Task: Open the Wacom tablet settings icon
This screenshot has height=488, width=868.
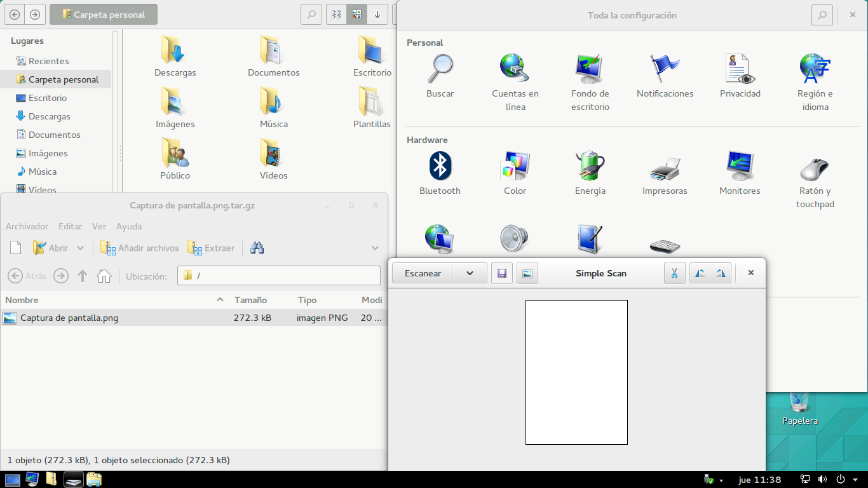Action: (590, 239)
